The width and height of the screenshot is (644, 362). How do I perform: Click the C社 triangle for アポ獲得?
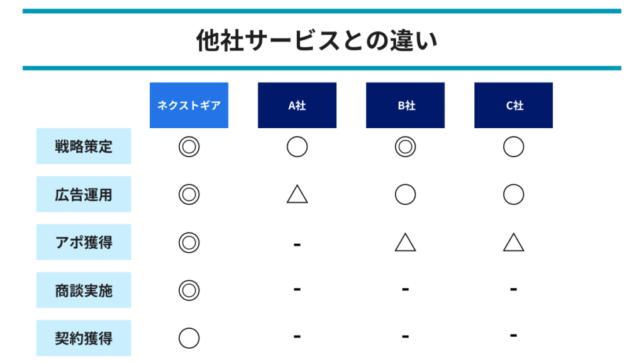pyautogui.click(x=513, y=242)
